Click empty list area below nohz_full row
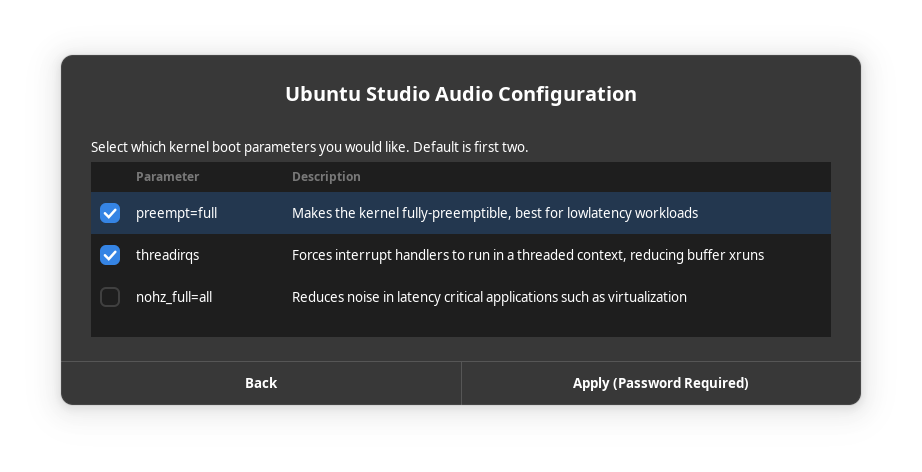The width and height of the screenshot is (922, 472). (x=460, y=326)
